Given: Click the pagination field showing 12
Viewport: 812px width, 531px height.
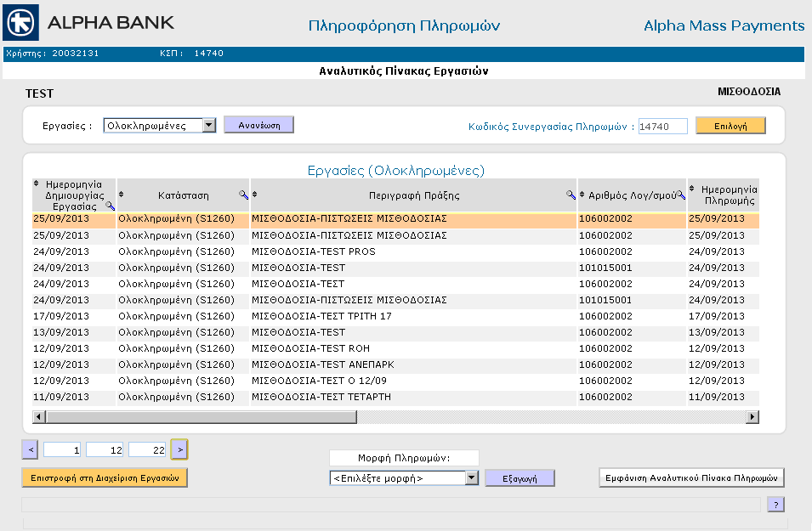Looking at the screenshot, I should point(105,449).
